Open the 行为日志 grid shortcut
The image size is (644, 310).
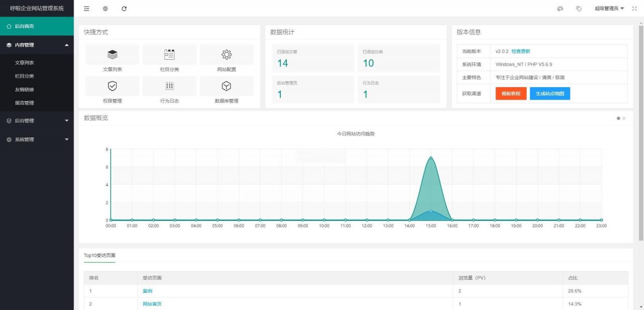click(x=170, y=86)
